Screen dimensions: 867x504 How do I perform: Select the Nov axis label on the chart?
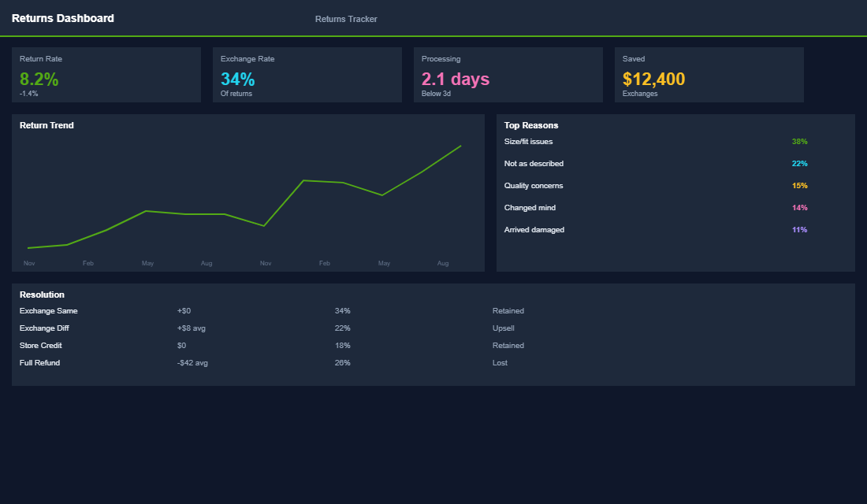29,263
